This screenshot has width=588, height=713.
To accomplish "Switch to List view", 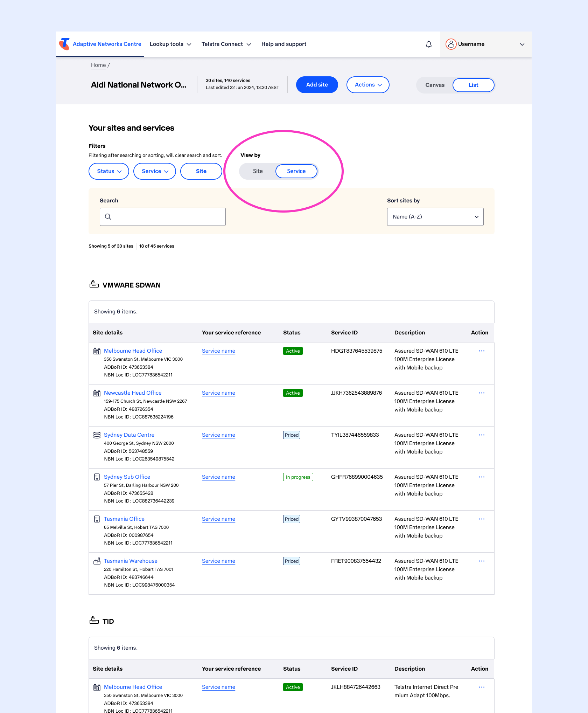I will 473,85.
